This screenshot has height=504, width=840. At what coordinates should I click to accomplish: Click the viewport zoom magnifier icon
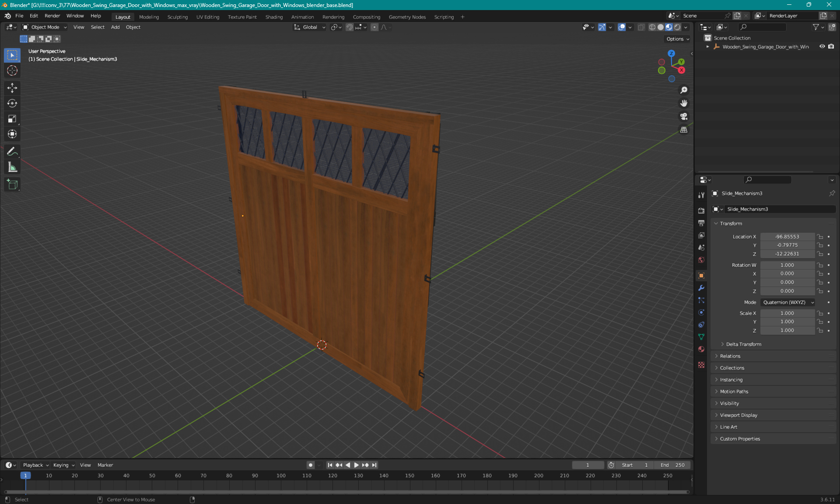point(684,90)
